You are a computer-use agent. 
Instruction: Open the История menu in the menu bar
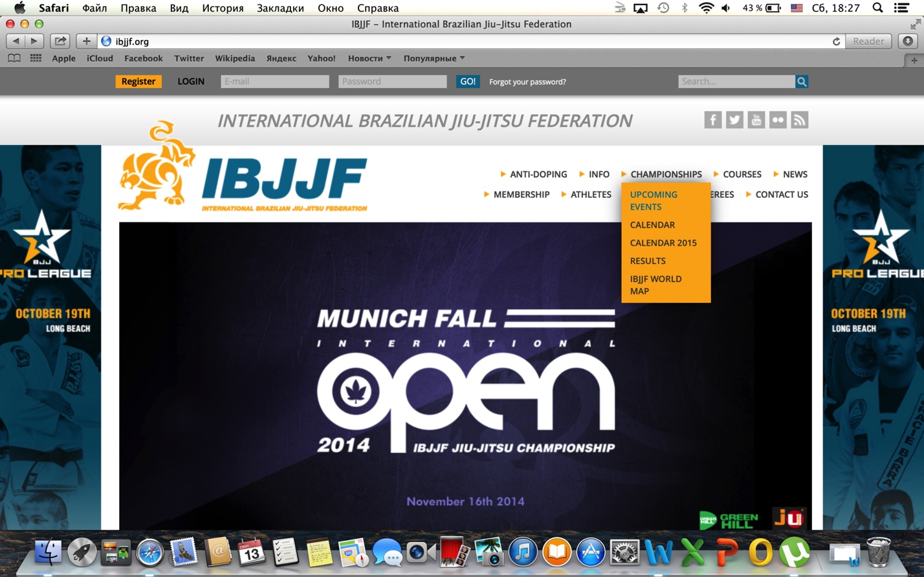223,8
